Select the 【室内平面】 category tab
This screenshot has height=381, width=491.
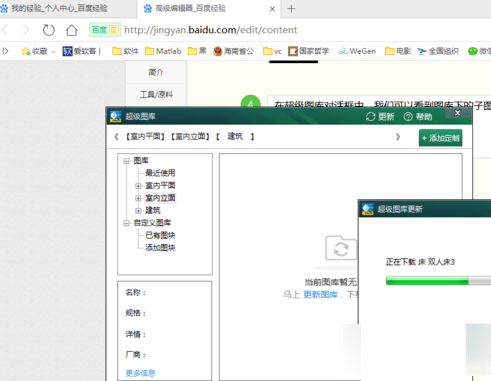click(145, 136)
